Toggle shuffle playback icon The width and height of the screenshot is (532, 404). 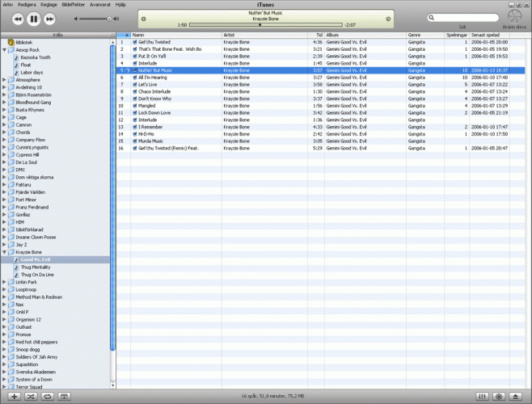coord(31,396)
